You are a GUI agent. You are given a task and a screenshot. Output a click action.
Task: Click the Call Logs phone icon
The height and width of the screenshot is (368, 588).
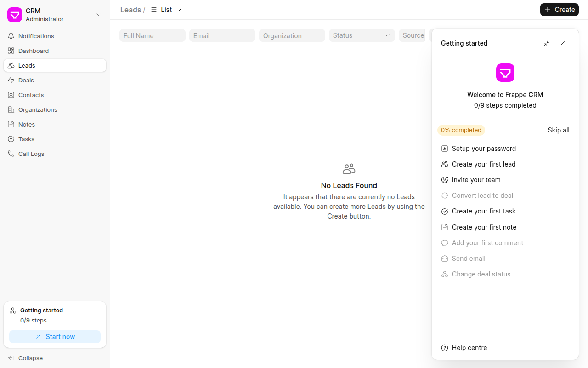click(11, 154)
